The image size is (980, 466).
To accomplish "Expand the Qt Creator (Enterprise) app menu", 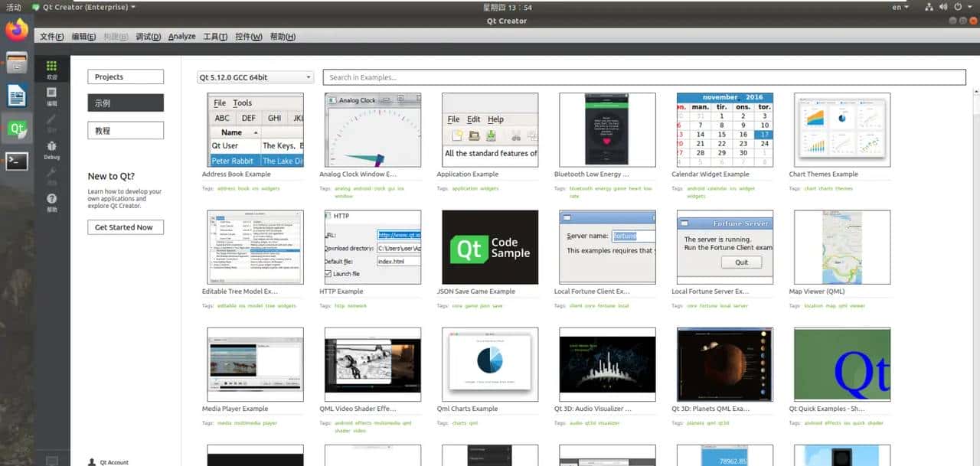I will pos(84,7).
